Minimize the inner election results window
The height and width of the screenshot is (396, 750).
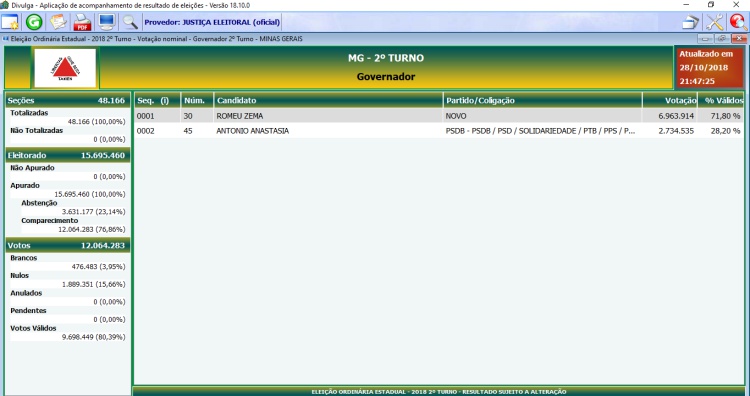click(x=705, y=39)
